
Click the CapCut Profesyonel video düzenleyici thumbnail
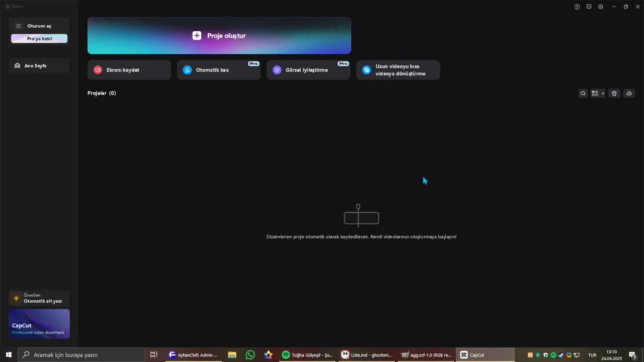(39, 324)
